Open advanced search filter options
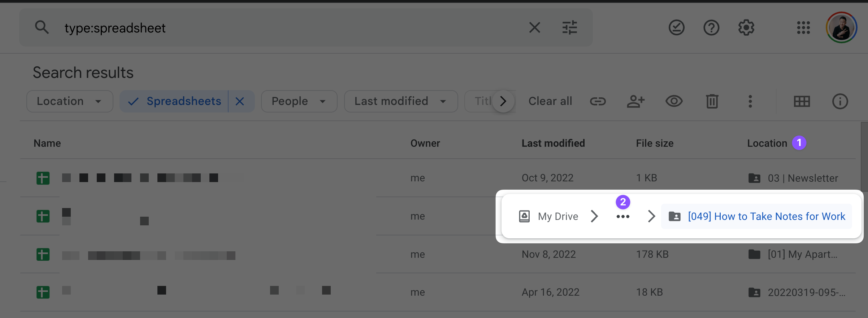 point(569,27)
